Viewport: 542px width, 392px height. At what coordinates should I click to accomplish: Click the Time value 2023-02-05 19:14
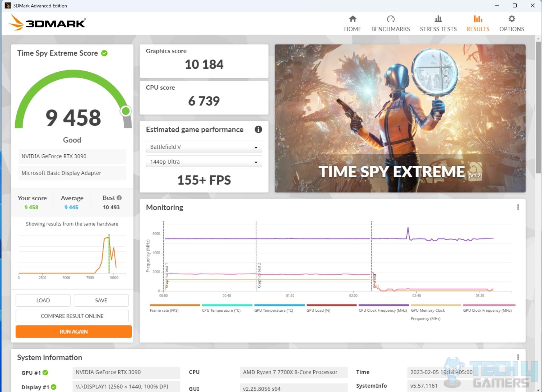point(441,372)
